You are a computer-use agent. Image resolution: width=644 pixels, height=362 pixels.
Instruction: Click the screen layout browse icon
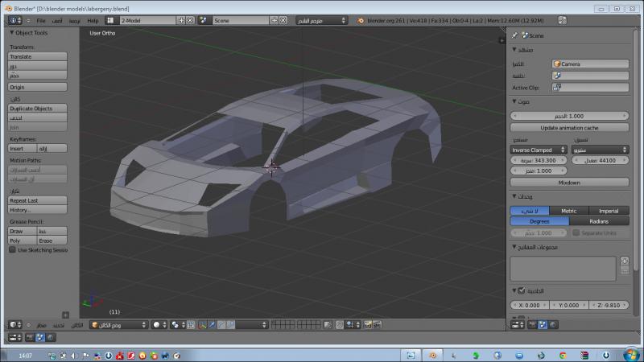click(x=110, y=20)
